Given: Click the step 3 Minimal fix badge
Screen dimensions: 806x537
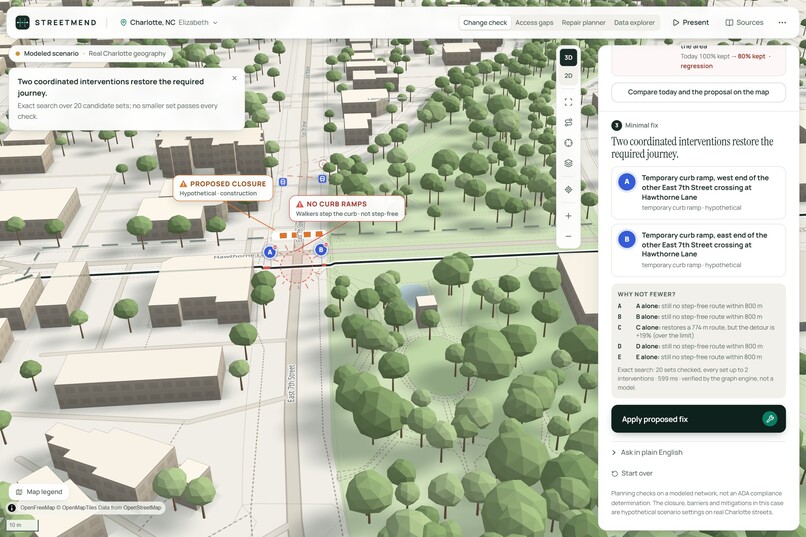Looking at the screenshot, I should point(616,125).
